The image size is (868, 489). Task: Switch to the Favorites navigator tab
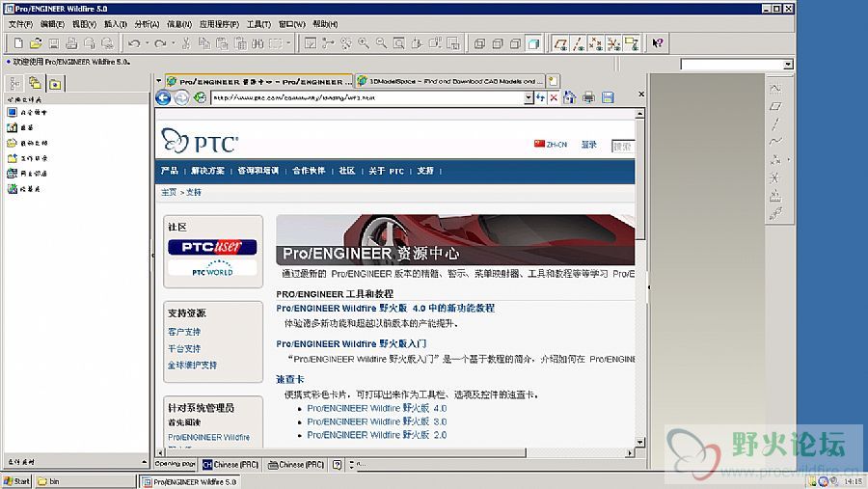pyautogui.click(x=55, y=84)
